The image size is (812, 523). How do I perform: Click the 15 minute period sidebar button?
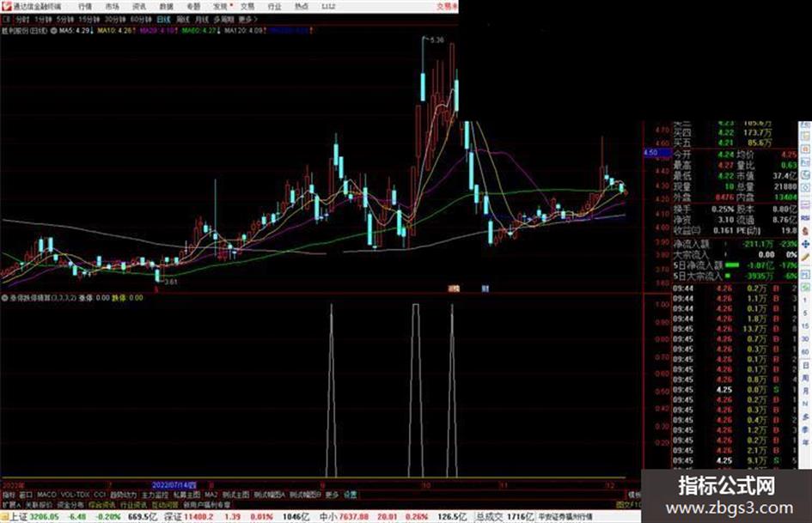(x=805, y=326)
